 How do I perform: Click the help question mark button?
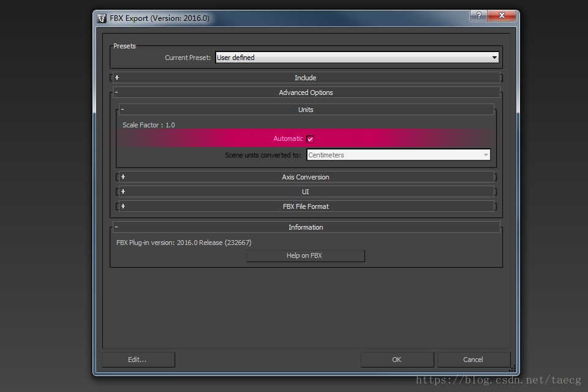(x=478, y=15)
